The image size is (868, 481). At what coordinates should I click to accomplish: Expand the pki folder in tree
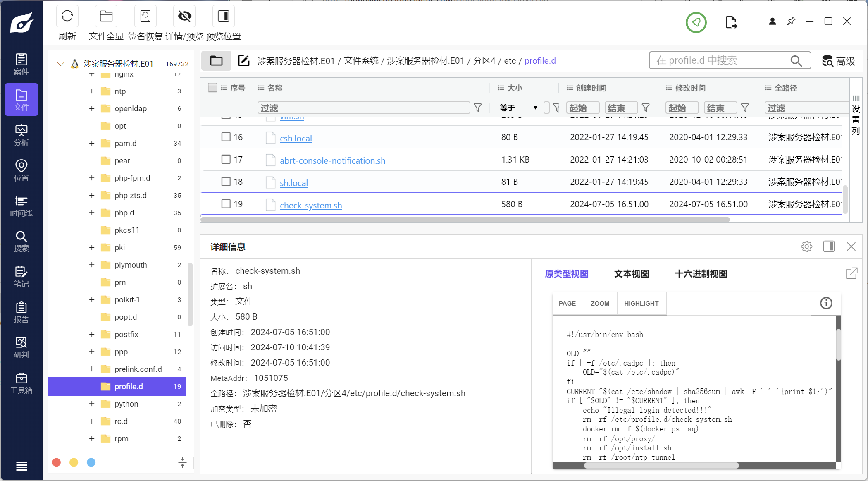click(92, 247)
